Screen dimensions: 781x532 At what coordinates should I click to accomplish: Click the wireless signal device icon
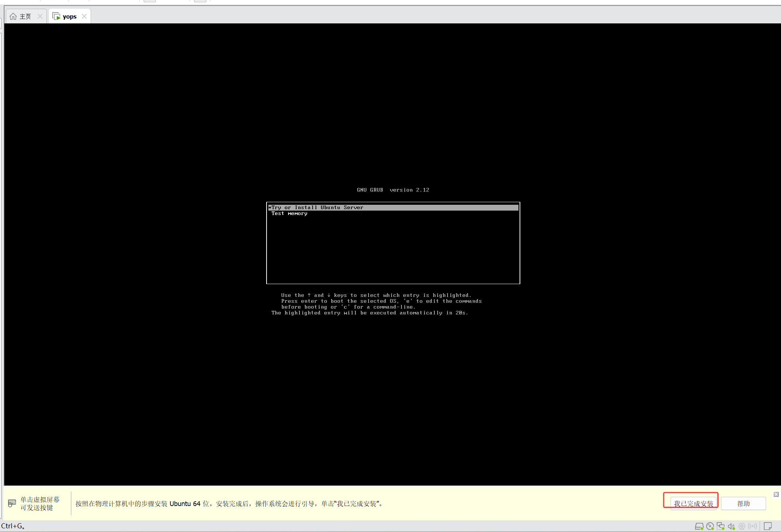pyautogui.click(x=752, y=527)
